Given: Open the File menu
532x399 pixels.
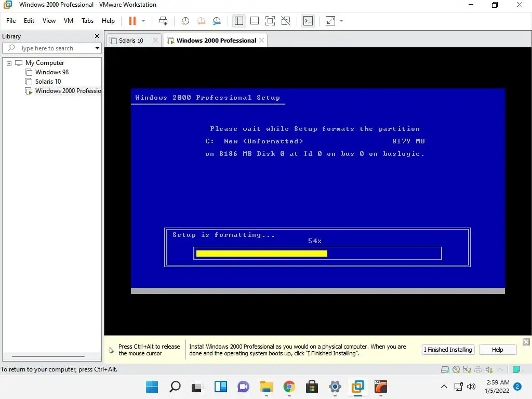Looking at the screenshot, I should tap(11, 21).
